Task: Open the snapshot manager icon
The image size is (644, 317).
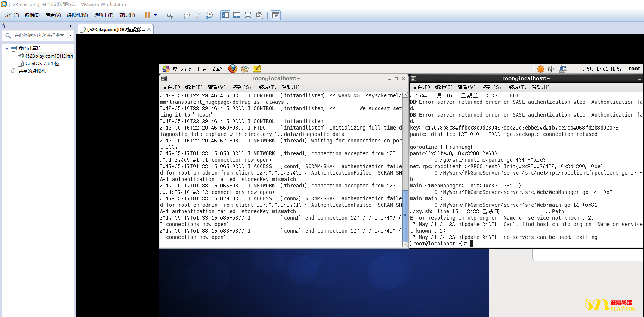Action: pos(209,15)
